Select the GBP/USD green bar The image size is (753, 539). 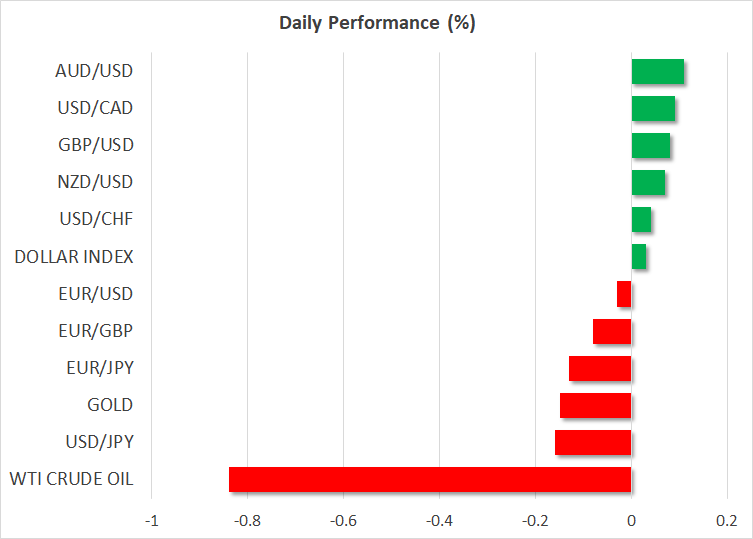650,146
